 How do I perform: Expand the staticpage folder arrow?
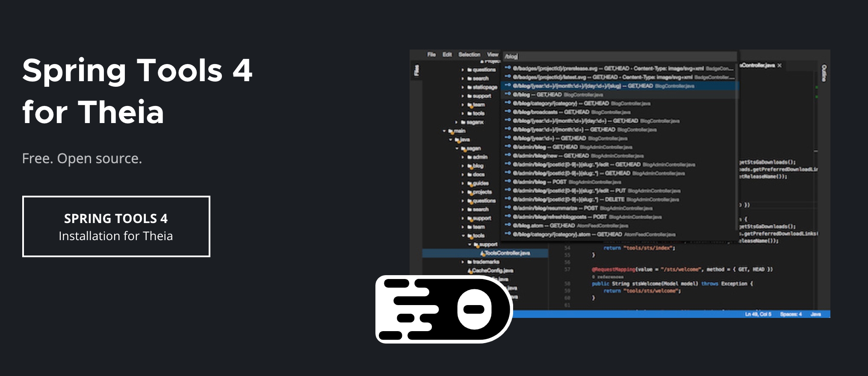463,87
